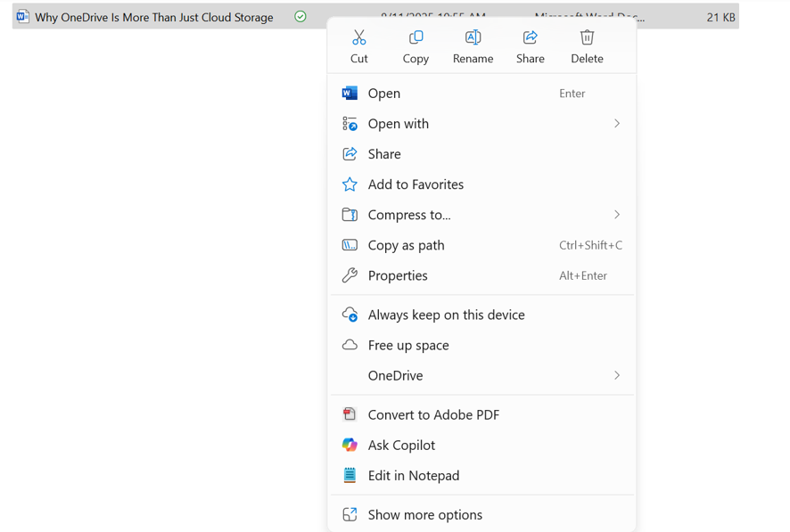Open Properties from the menu
The height and width of the screenshot is (532, 790).
point(482,275)
